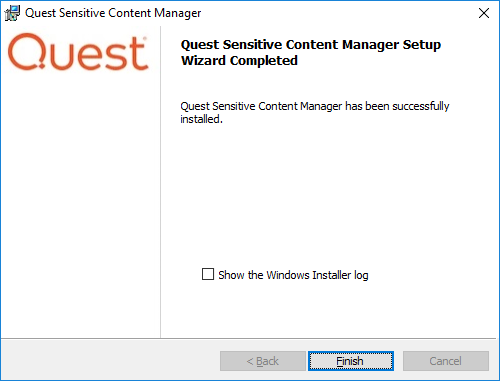The image size is (500, 381).
Task: Click the word 'installed.' in the message
Action: pyautogui.click(x=201, y=119)
